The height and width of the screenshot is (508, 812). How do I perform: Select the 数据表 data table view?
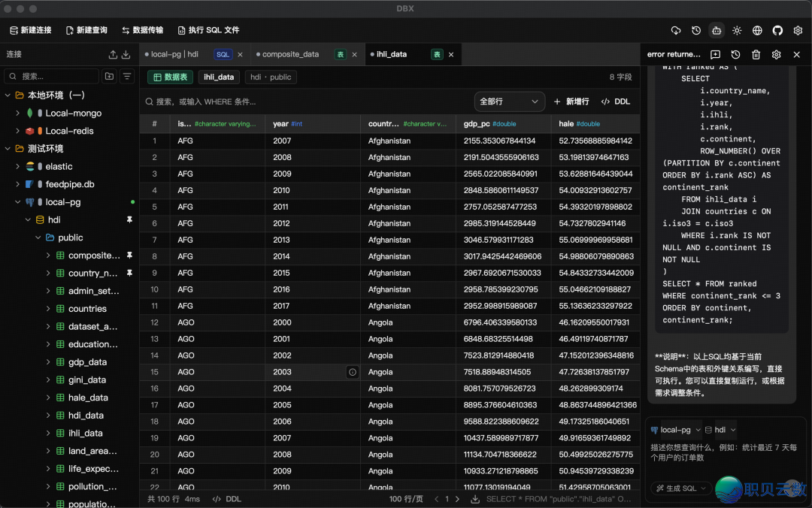171,77
